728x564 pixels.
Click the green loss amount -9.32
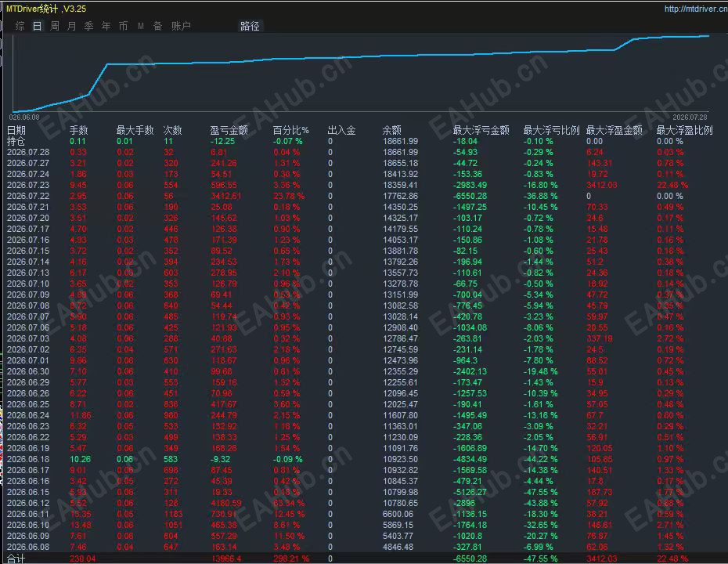(220, 459)
